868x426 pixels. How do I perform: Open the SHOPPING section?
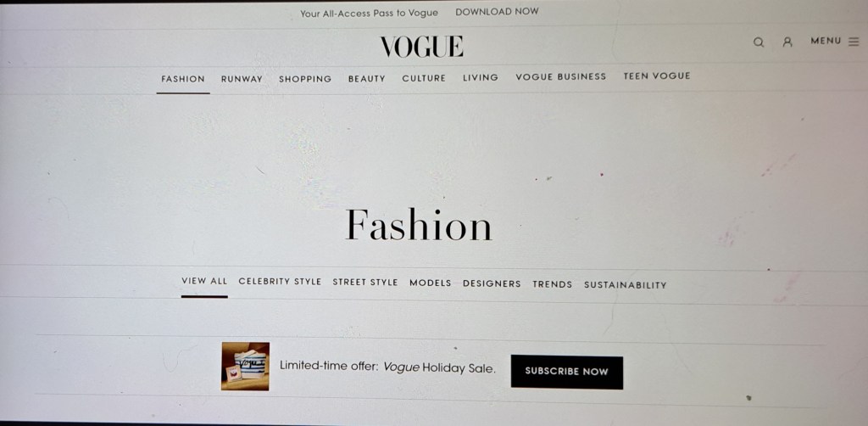point(305,79)
